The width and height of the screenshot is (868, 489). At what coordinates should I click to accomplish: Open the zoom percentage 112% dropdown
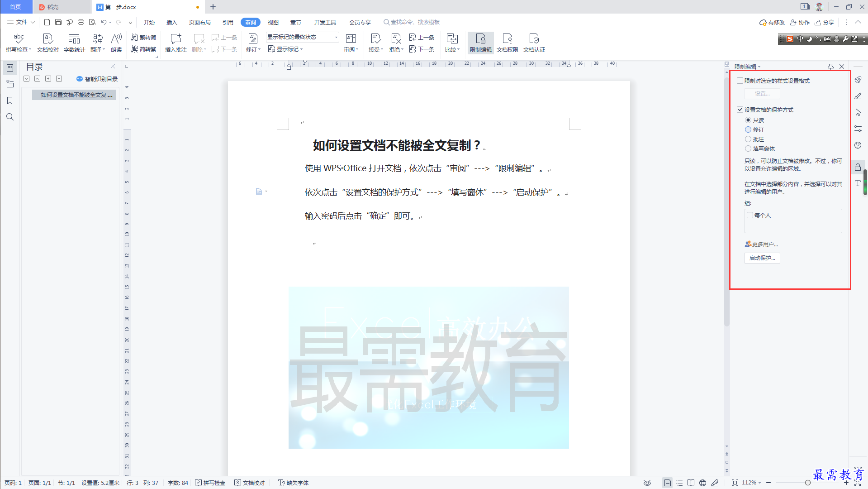751,483
